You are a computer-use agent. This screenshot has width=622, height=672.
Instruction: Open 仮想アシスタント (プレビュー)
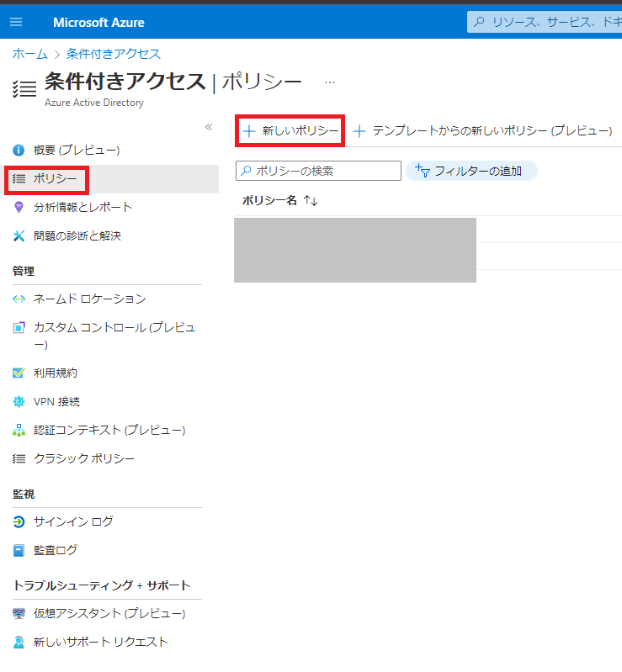click(x=109, y=613)
